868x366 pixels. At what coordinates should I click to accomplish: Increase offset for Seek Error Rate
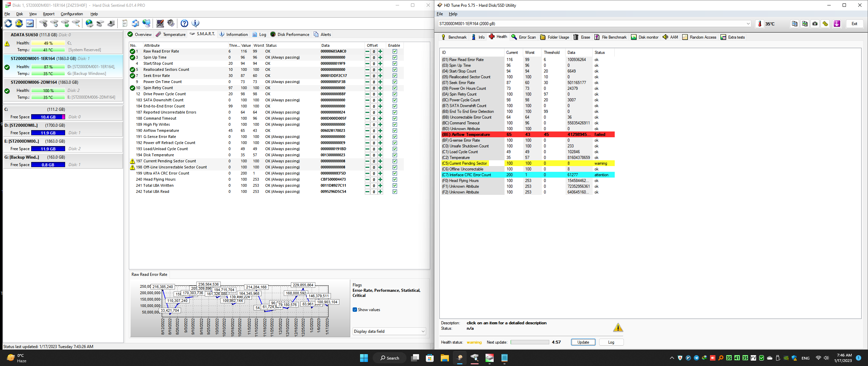[x=380, y=76]
